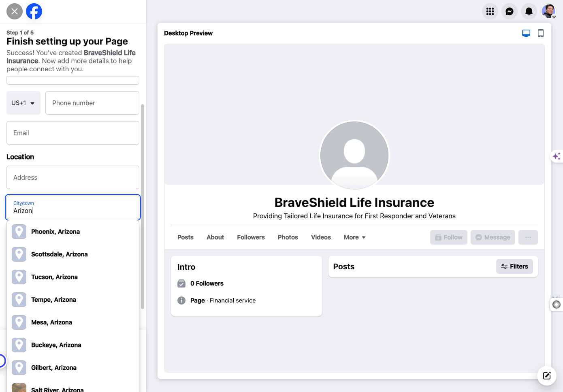
Task: Select the Tucson, Arizona suggestion text
Action: (54, 277)
